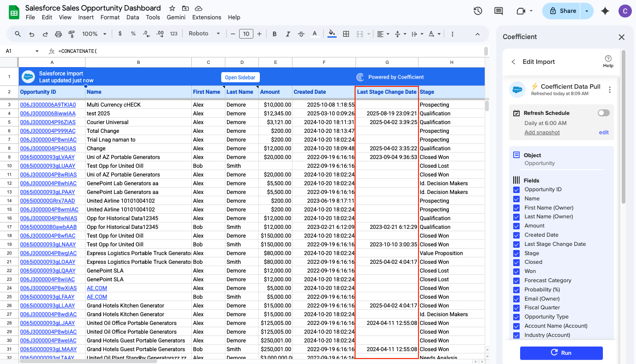Open the Roboto font dropdown

[204, 34]
